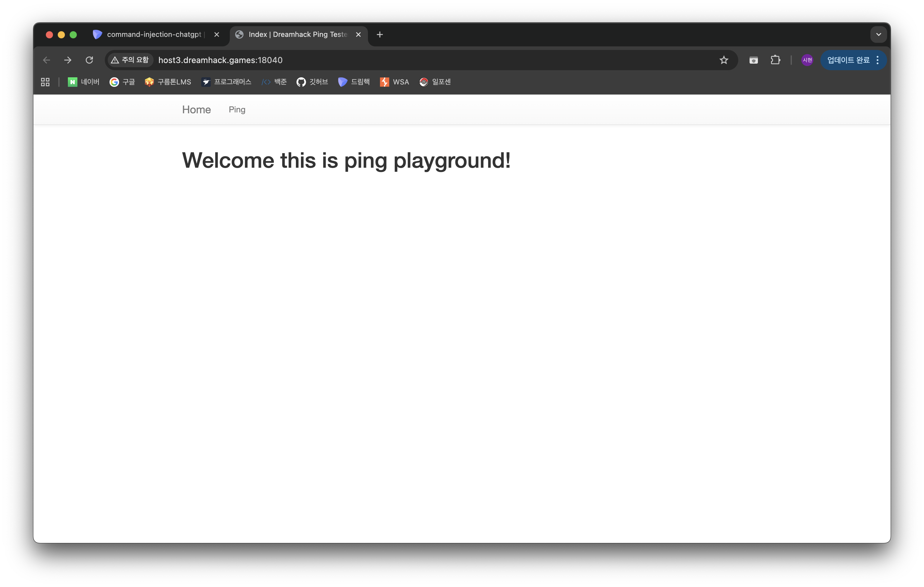Open the 네이버 bookmark

pos(84,82)
